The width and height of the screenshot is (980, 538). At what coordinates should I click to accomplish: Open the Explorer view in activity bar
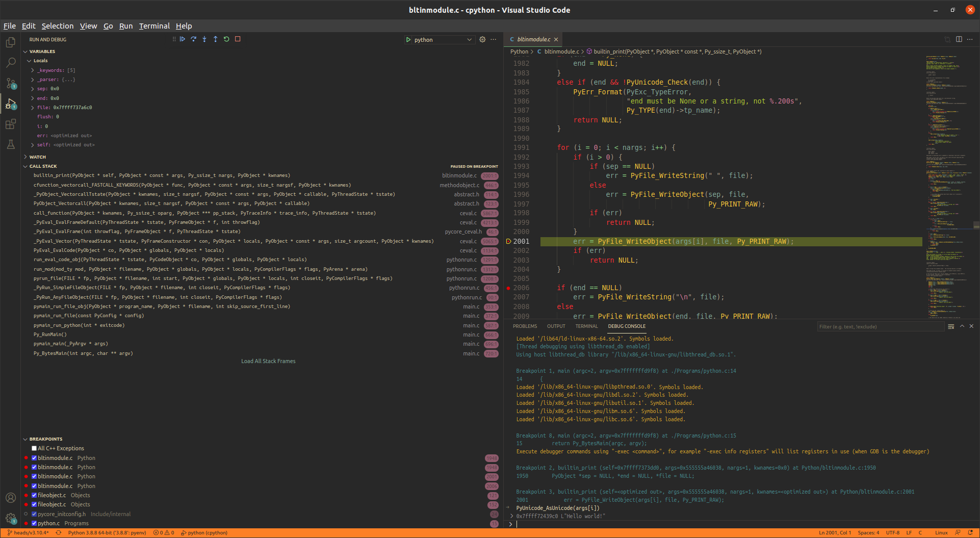tap(10, 42)
